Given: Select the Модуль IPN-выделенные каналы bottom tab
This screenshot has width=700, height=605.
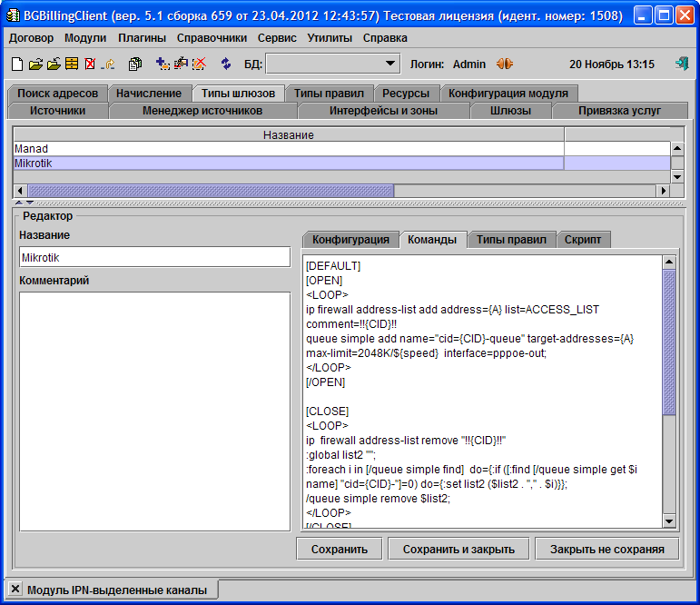Looking at the screenshot, I should click(x=117, y=590).
